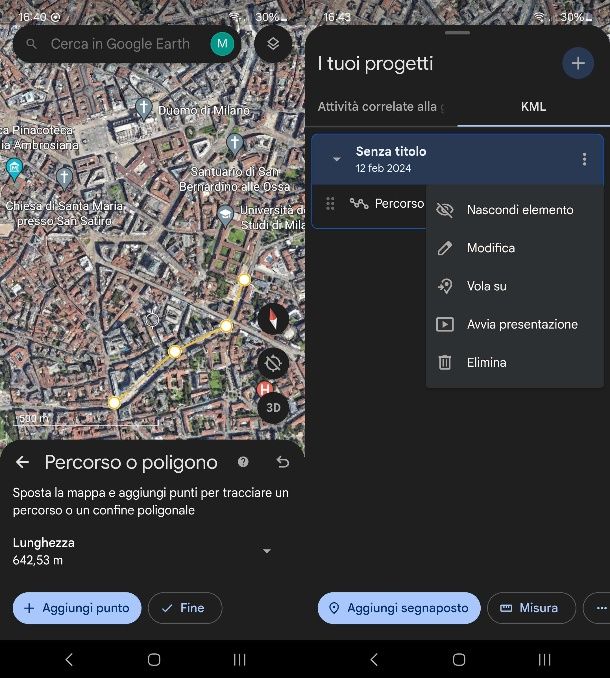
Task: Go back from Percorso o poligono
Action: click(x=22, y=462)
